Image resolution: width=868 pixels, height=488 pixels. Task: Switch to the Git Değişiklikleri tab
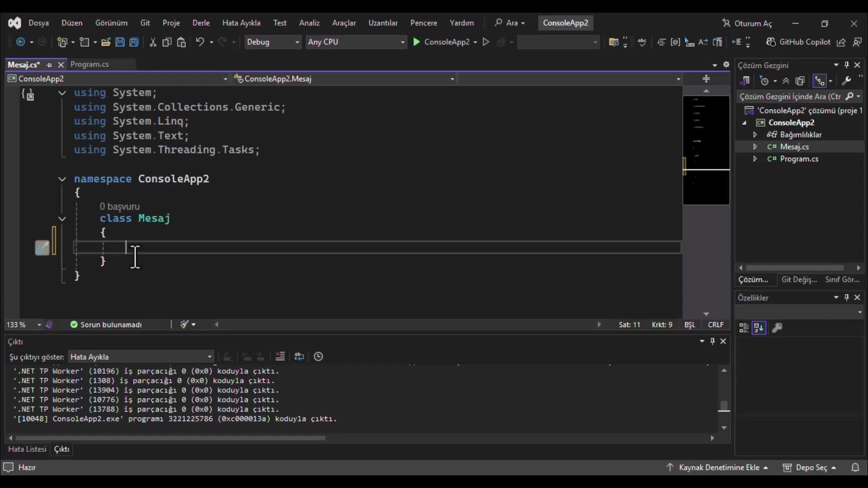tap(799, 280)
